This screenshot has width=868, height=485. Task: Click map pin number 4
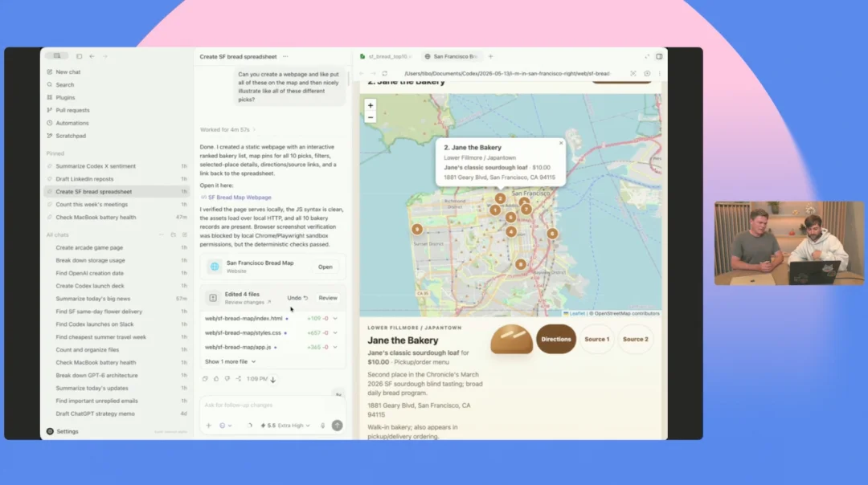511,232
